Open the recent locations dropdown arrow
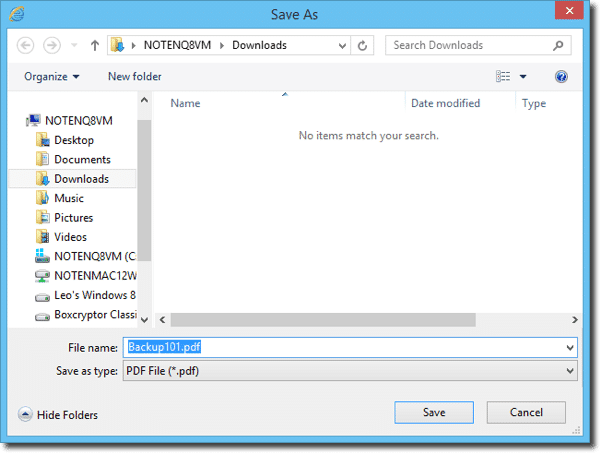This screenshot has height=453, width=600. (74, 46)
